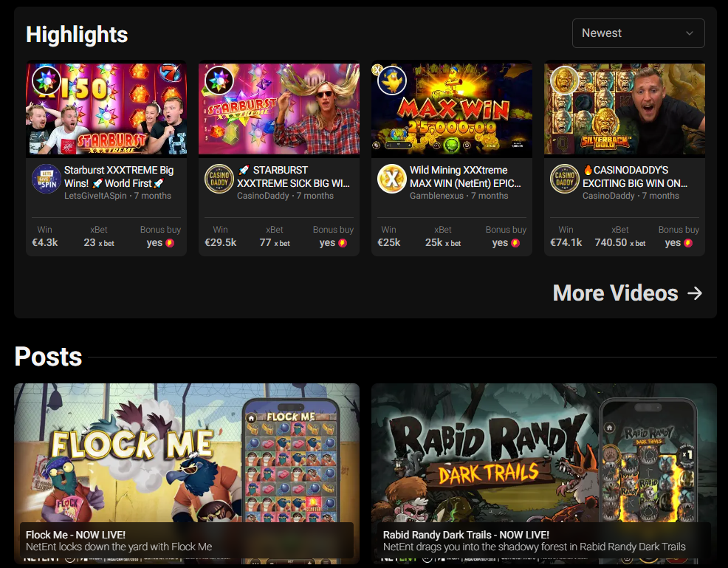
Task: Open the Flock Me NOW LIVE post
Action: coord(187,473)
